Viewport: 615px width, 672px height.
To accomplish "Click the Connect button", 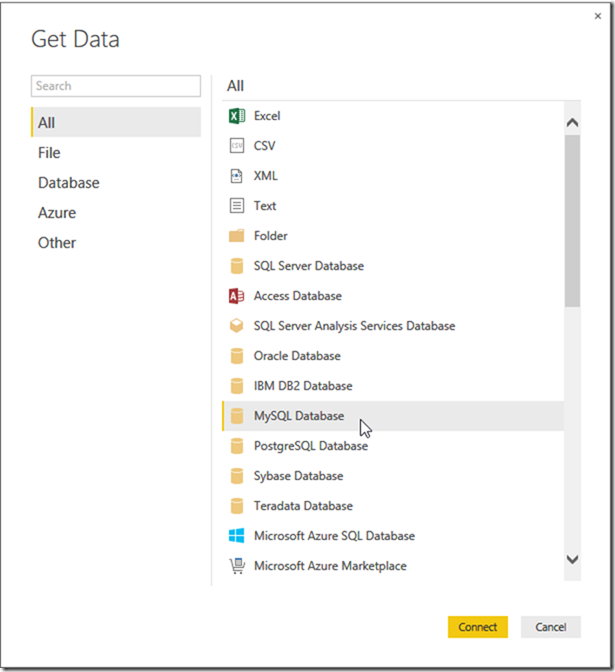I will [x=478, y=627].
